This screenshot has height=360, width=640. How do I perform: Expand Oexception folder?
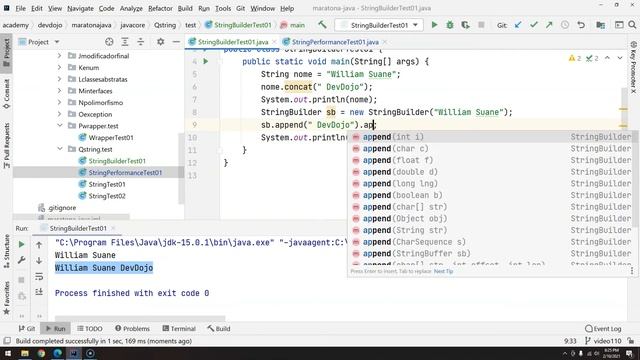coord(60,114)
